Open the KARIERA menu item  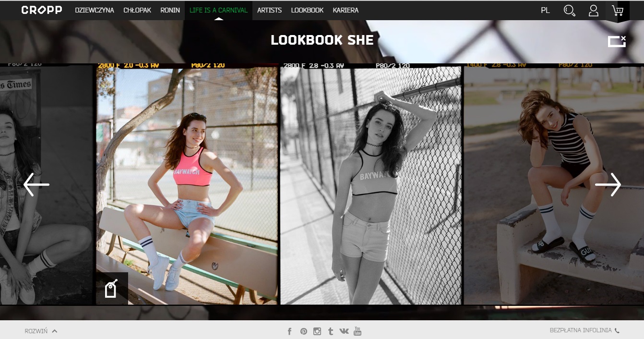(x=346, y=10)
